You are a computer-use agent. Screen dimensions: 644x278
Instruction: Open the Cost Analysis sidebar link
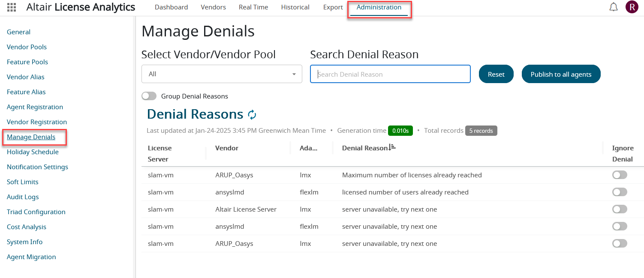(x=27, y=227)
